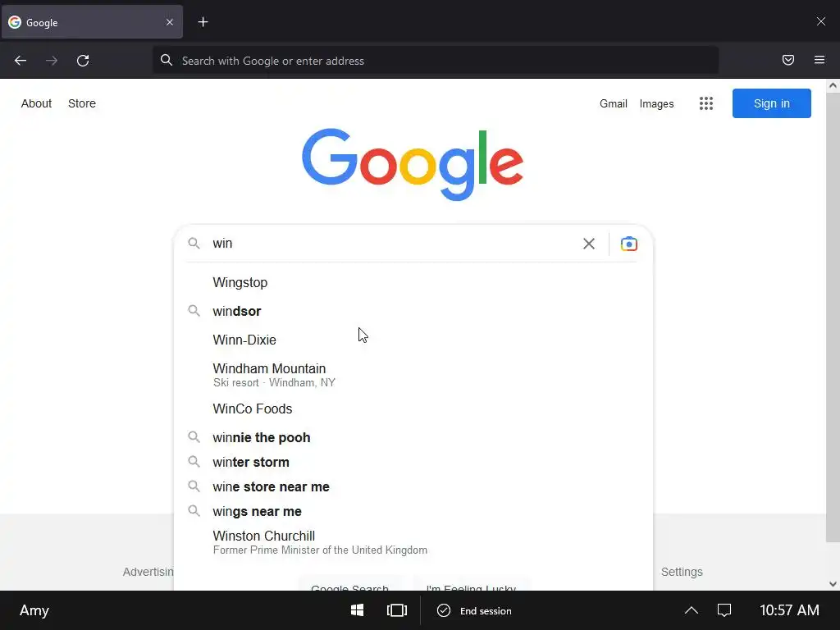This screenshot has width=840, height=630.
Task: Open the Windows Start menu
Action: coord(358,610)
